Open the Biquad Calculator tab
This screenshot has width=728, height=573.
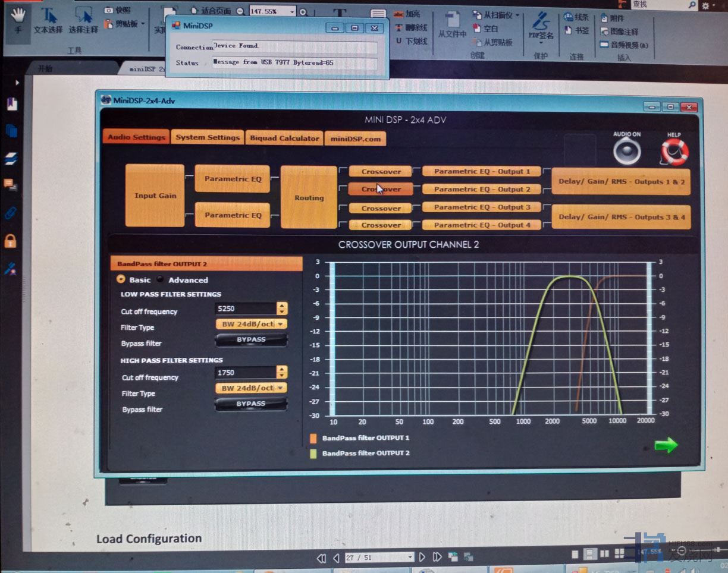[x=284, y=138]
